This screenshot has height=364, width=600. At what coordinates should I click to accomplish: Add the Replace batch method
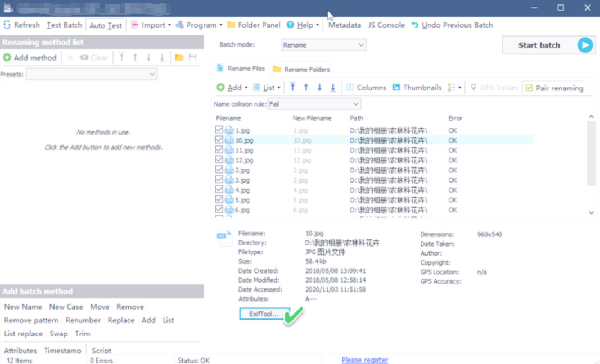pyautogui.click(x=121, y=320)
